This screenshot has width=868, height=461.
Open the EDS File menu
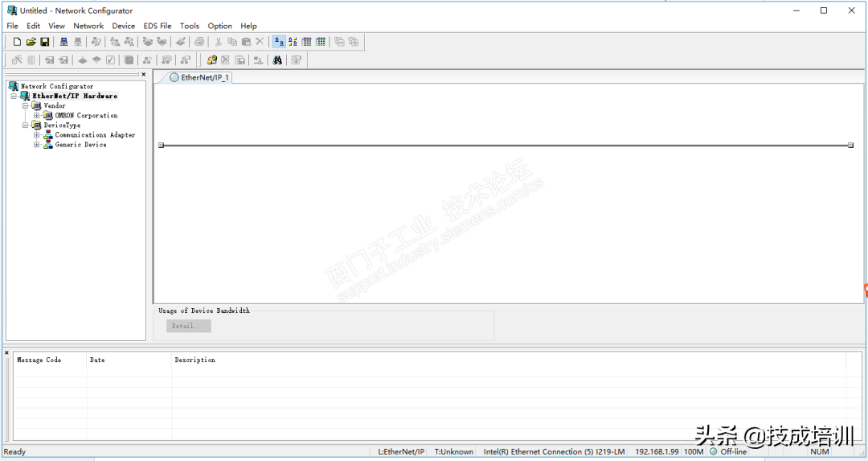click(158, 26)
